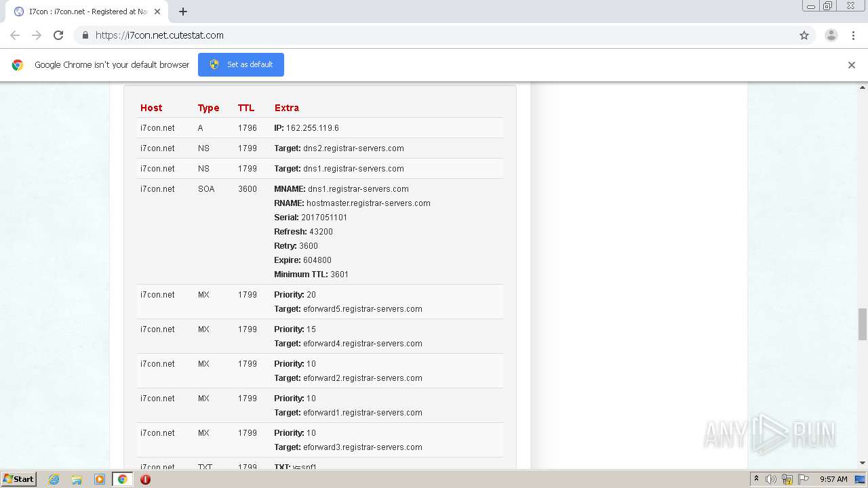Select Minimum TTL 3601 value
The height and width of the screenshot is (488, 868).
[339, 274]
